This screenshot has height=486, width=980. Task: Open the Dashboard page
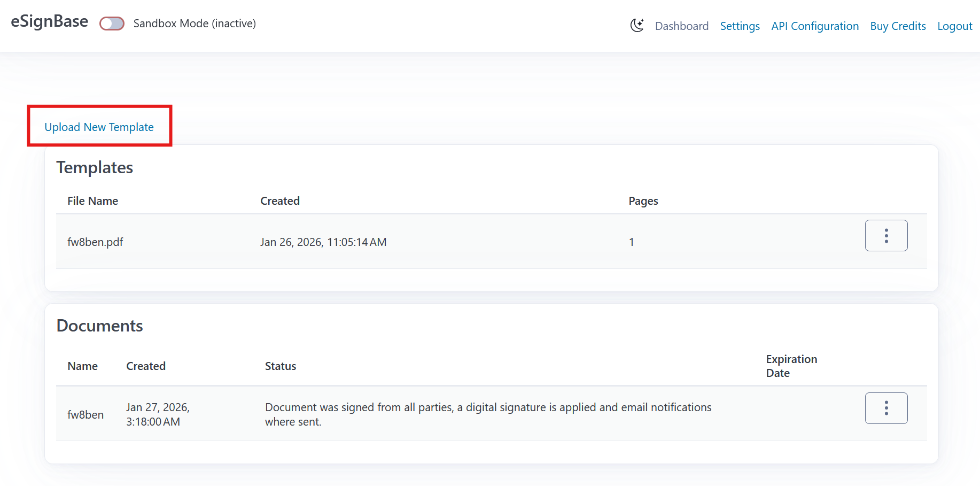[x=681, y=26]
